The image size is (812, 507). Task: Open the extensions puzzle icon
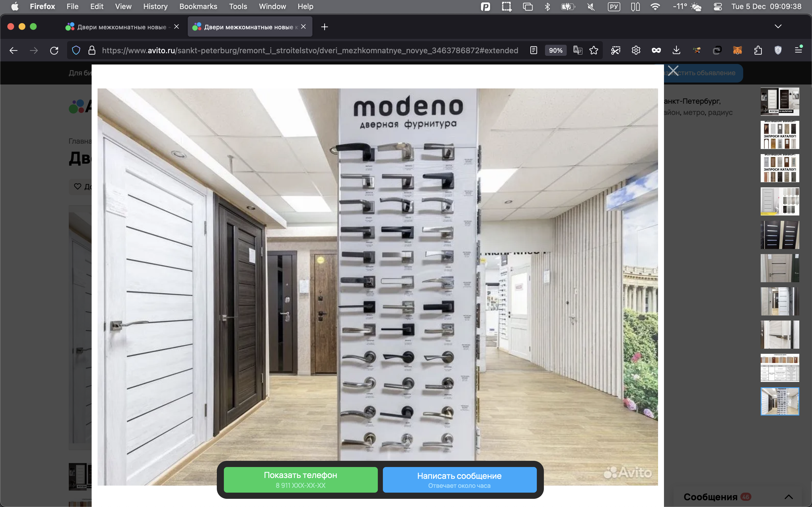coord(758,50)
